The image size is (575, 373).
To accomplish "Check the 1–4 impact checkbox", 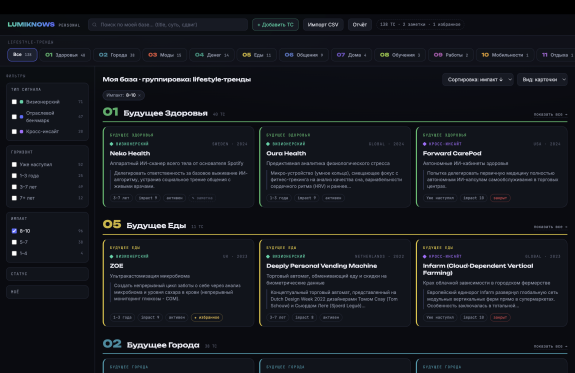I will 14,253.
